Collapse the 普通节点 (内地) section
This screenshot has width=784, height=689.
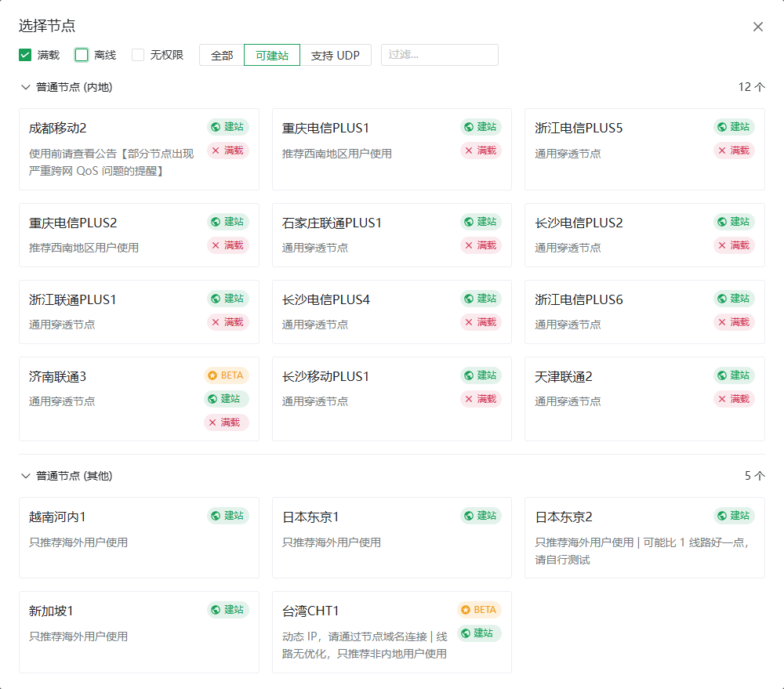(x=25, y=87)
